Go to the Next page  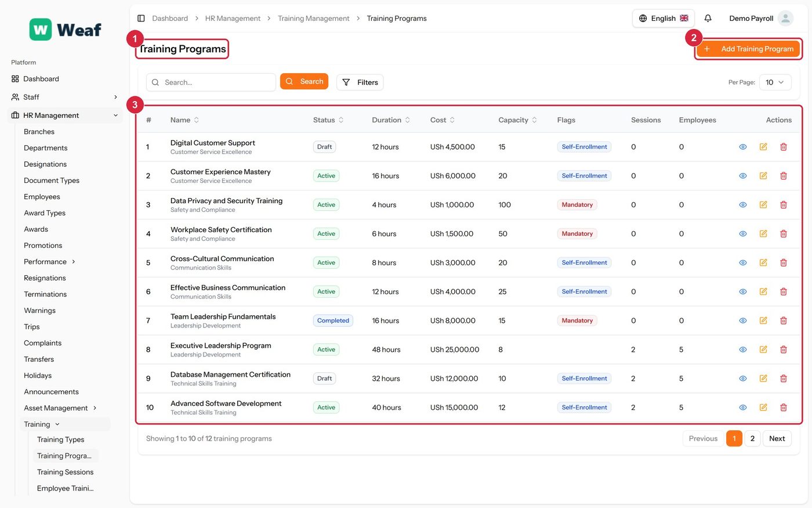click(777, 438)
